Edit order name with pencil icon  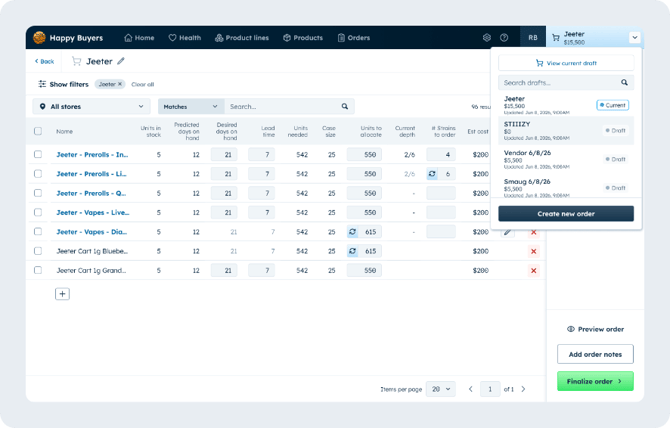[x=121, y=61]
